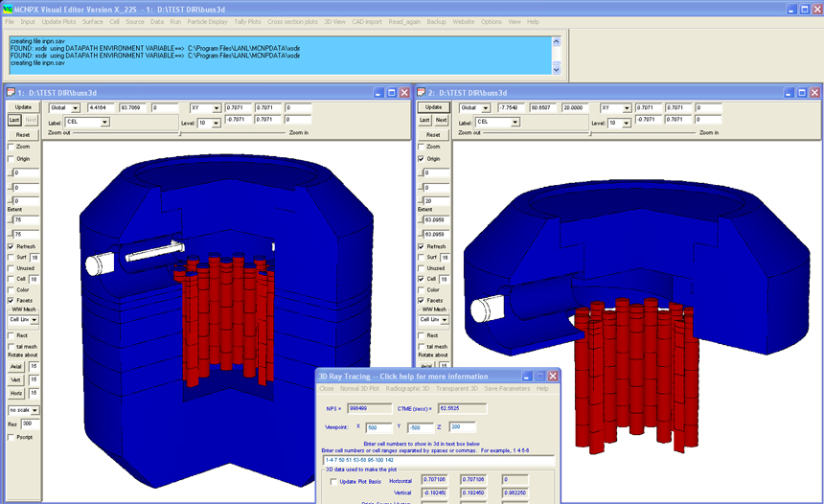Maximize plot window 1
The width and height of the screenshot is (824, 504).
click(x=392, y=93)
